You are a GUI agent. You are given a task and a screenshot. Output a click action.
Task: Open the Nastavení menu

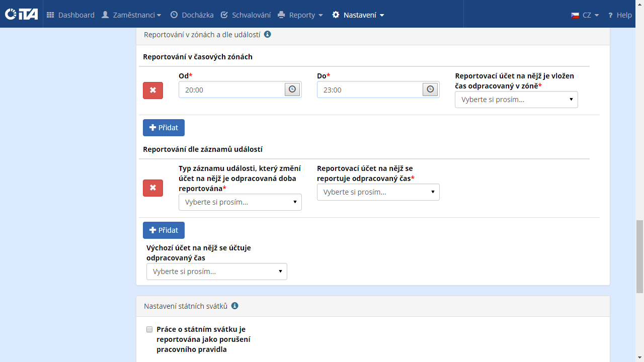coord(358,15)
